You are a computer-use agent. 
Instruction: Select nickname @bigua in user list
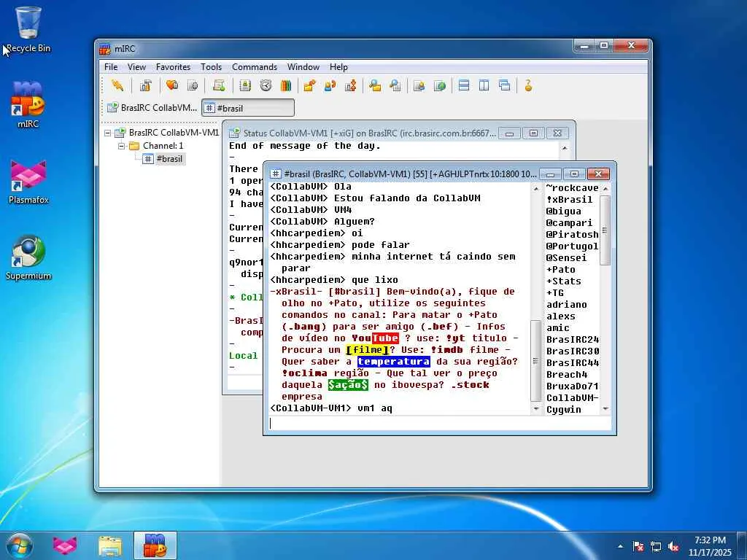564,211
